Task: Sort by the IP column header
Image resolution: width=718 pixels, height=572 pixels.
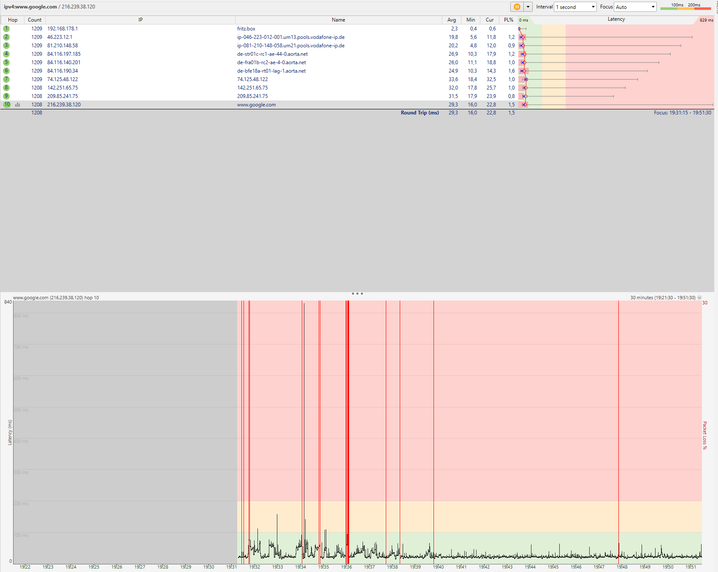Action: (x=140, y=20)
